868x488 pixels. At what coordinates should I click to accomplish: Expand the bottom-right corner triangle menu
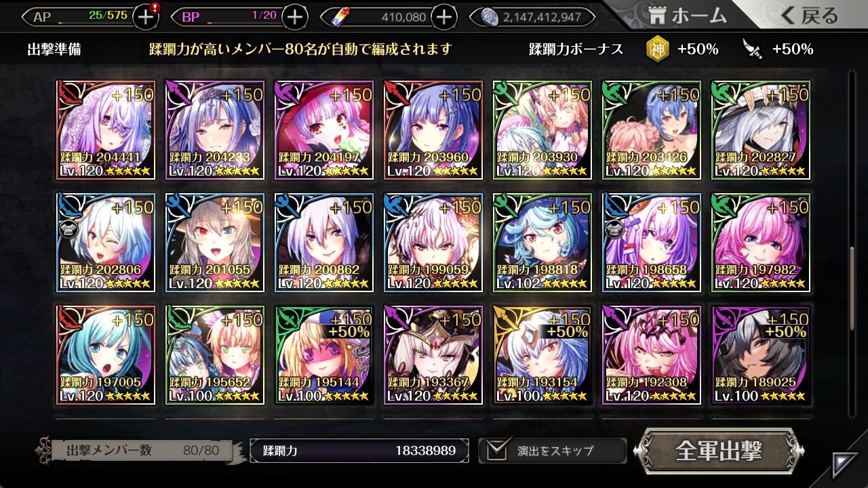pyautogui.click(x=845, y=465)
